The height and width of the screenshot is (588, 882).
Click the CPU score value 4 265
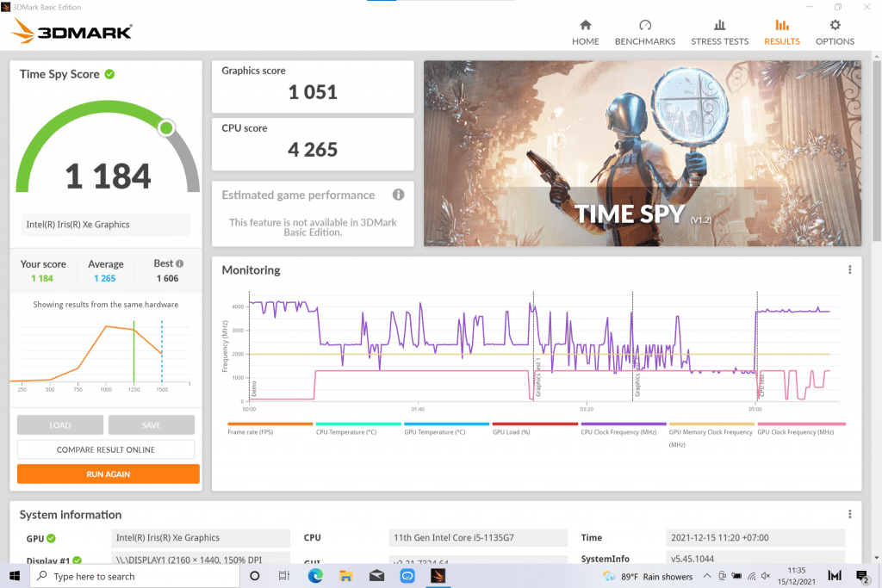313,150
